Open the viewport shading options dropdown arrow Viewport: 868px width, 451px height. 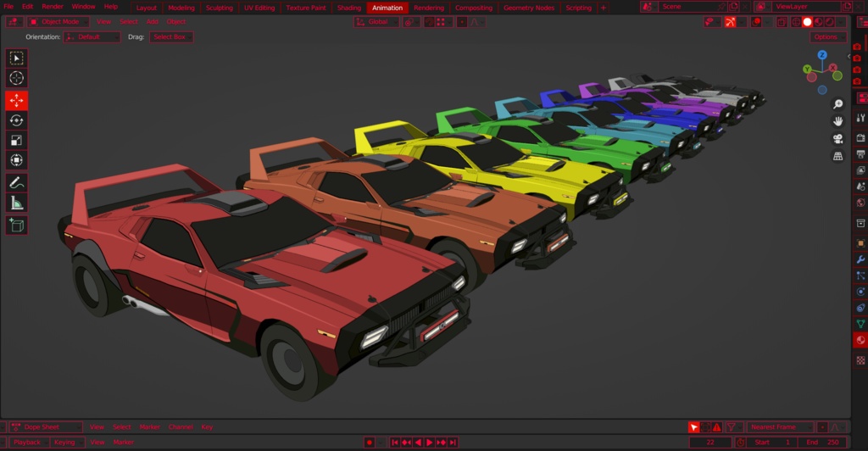[x=841, y=22]
